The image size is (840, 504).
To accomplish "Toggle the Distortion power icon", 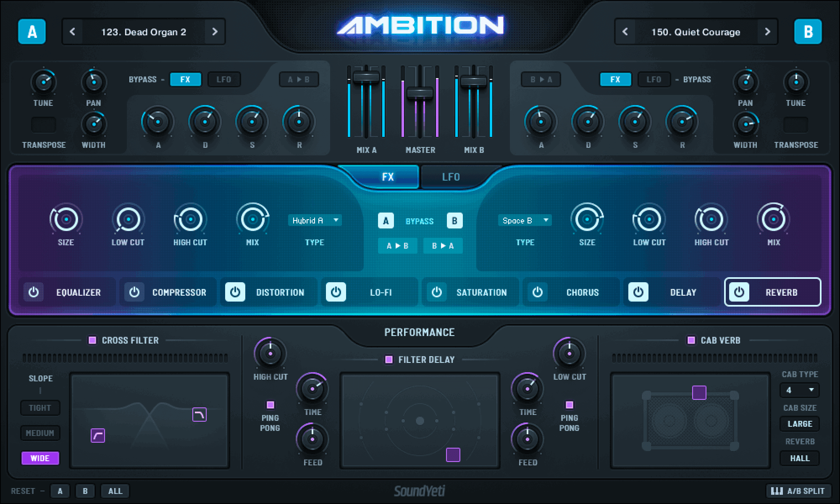I will click(x=235, y=292).
